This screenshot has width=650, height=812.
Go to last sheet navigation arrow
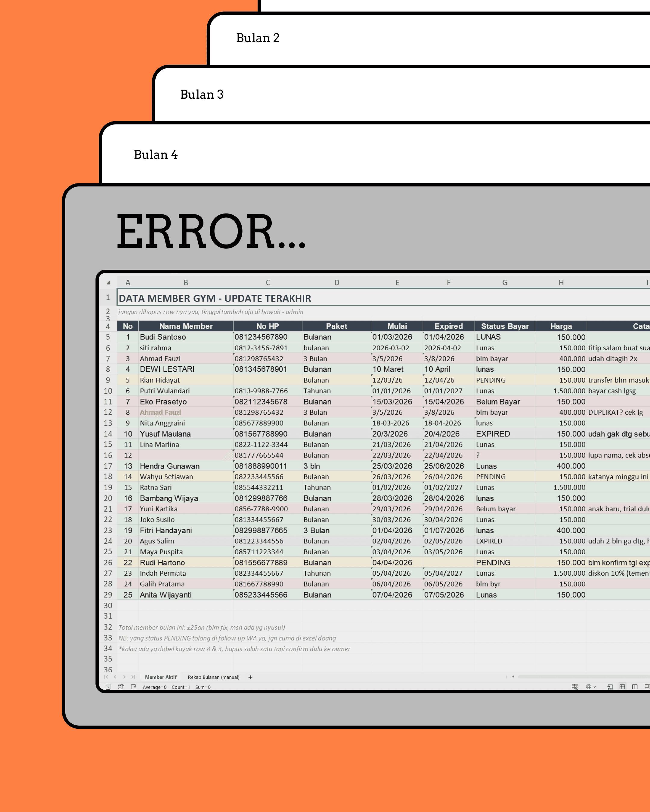click(133, 677)
